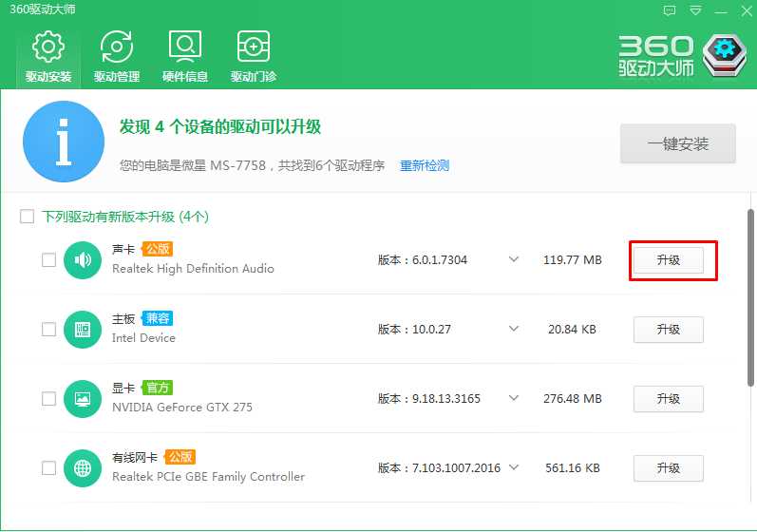The image size is (757, 532).
Task: Click the 官方 badge beside 显卡
Action: coord(157,388)
